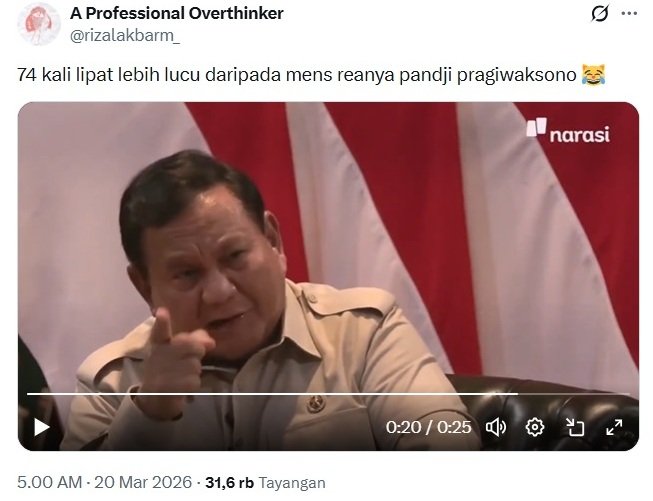Mute the video using the speaker icon
Screen dimensions: 653x501
pos(496,427)
